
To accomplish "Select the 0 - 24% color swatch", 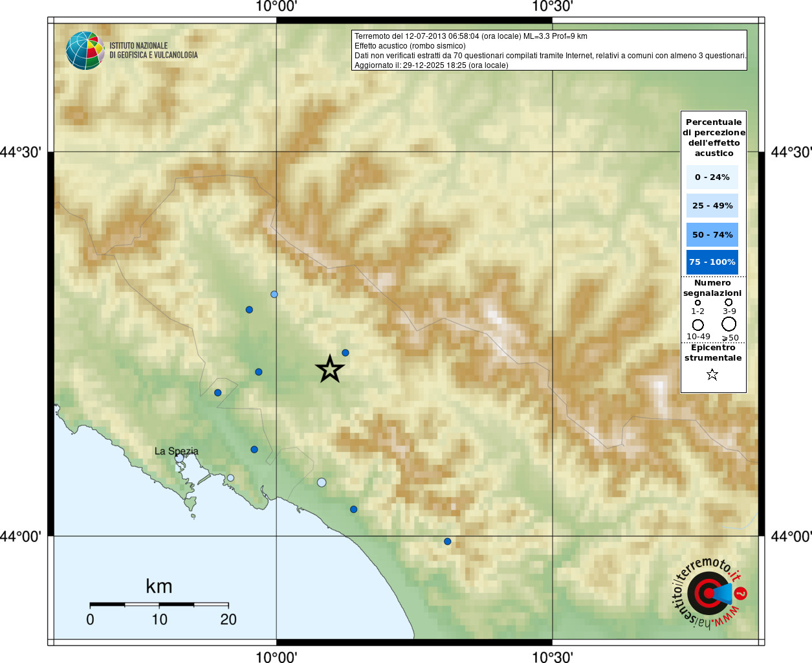I will click(x=712, y=177).
